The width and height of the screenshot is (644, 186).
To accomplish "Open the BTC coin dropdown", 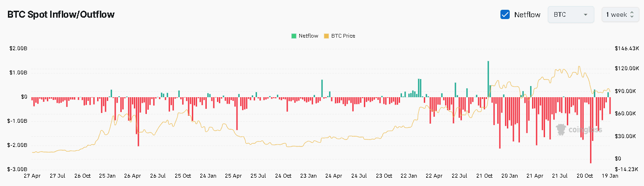I will 571,14.
